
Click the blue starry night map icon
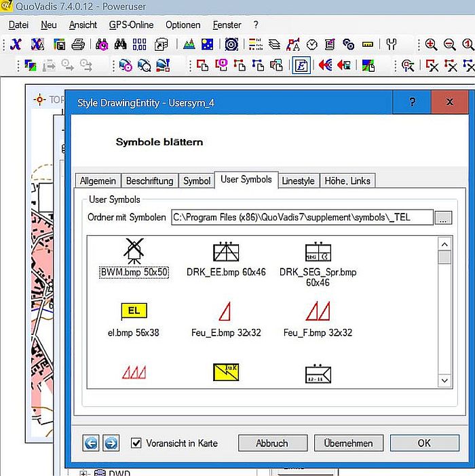(x=208, y=45)
